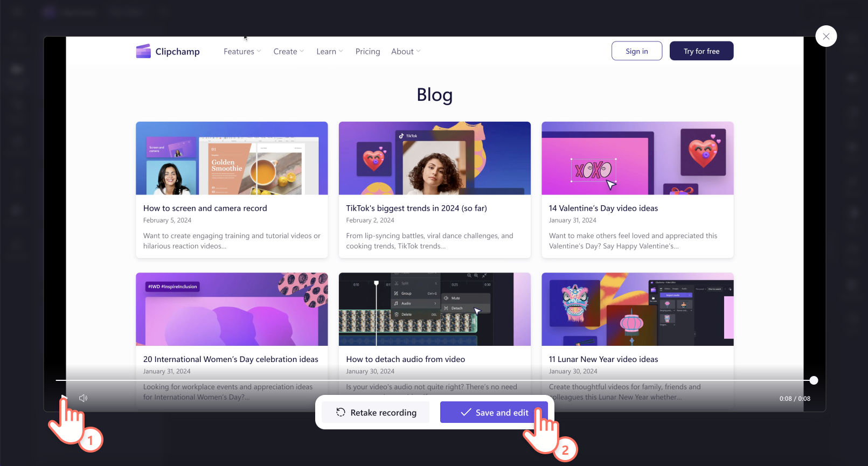Click 'TikTok's biggest trends in 2024' title

tap(416, 208)
